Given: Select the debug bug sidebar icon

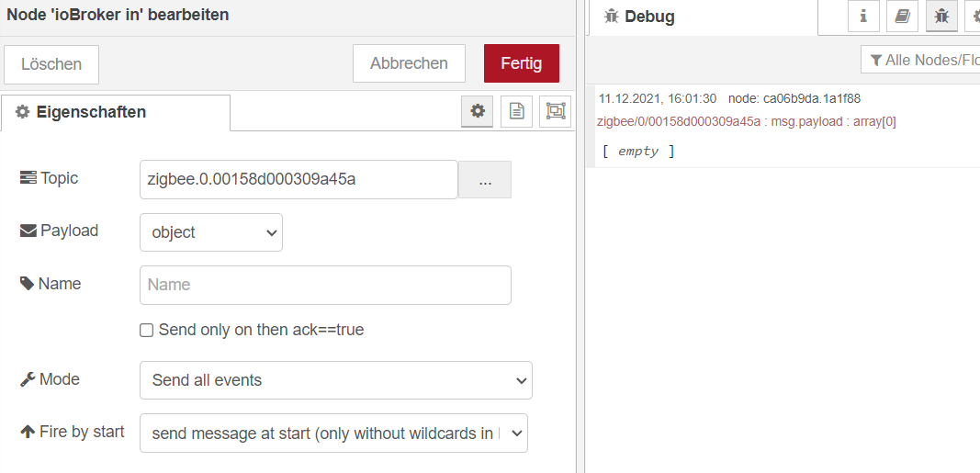Looking at the screenshot, I should [941, 17].
